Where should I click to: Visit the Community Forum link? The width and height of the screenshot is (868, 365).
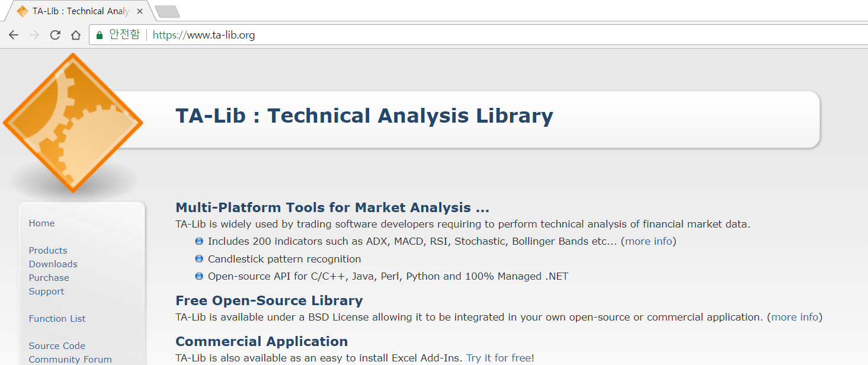pos(71,360)
